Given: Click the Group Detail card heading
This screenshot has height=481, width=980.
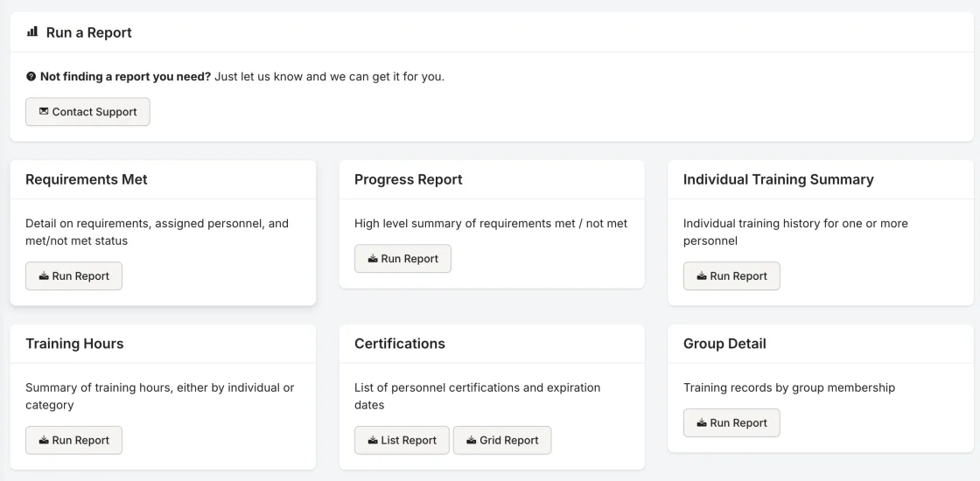Looking at the screenshot, I should pos(724,344).
